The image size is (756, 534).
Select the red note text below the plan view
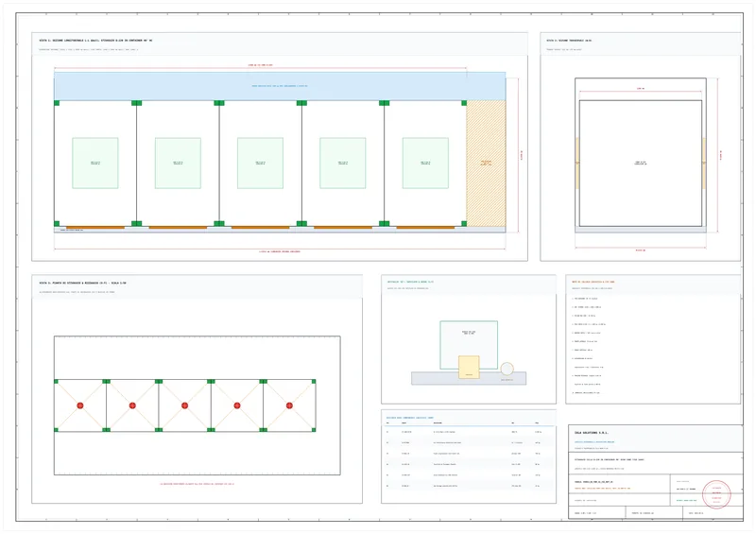pyautogui.click(x=197, y=484)
